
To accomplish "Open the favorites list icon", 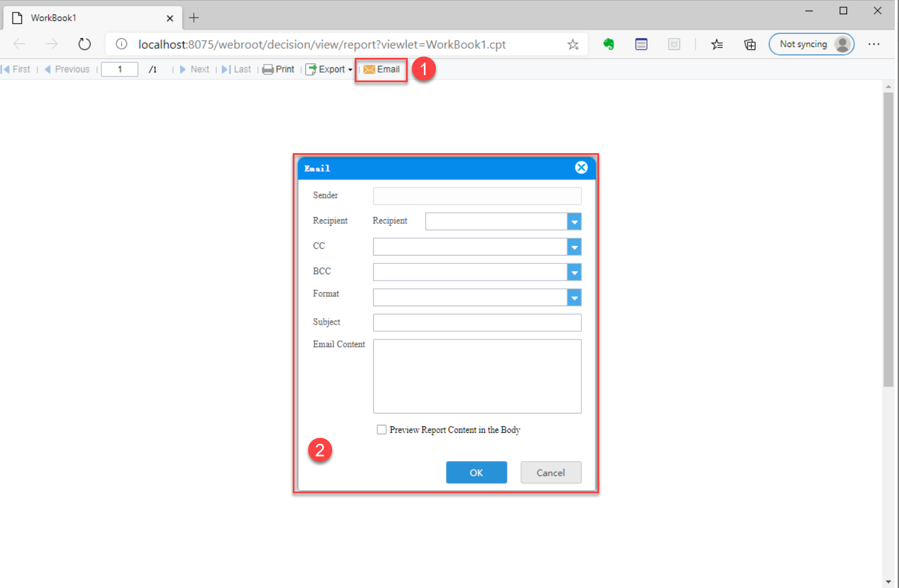I will [717, 44].
